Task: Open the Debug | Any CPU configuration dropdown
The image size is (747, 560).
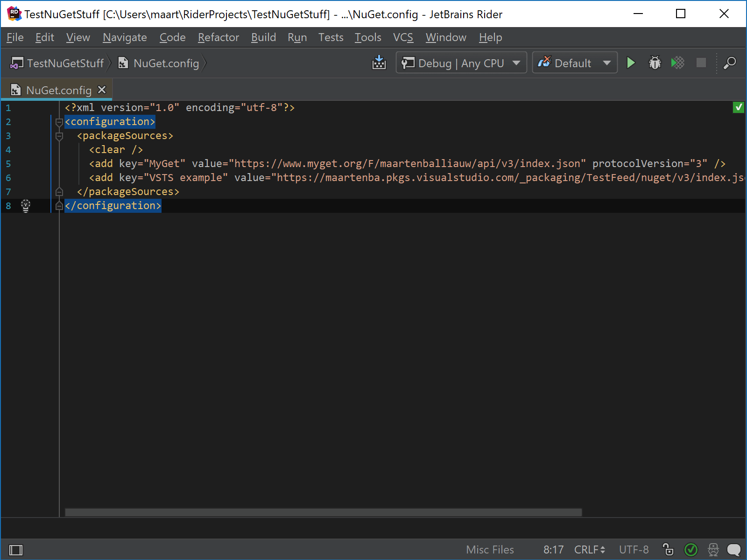Action: pyautogui.click(x=461, y=63)
